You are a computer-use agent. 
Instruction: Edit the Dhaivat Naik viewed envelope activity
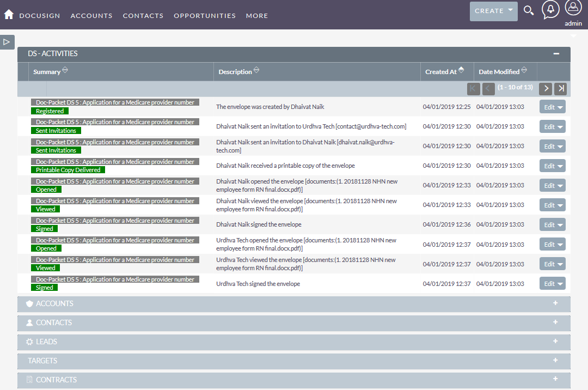(549, 205)
